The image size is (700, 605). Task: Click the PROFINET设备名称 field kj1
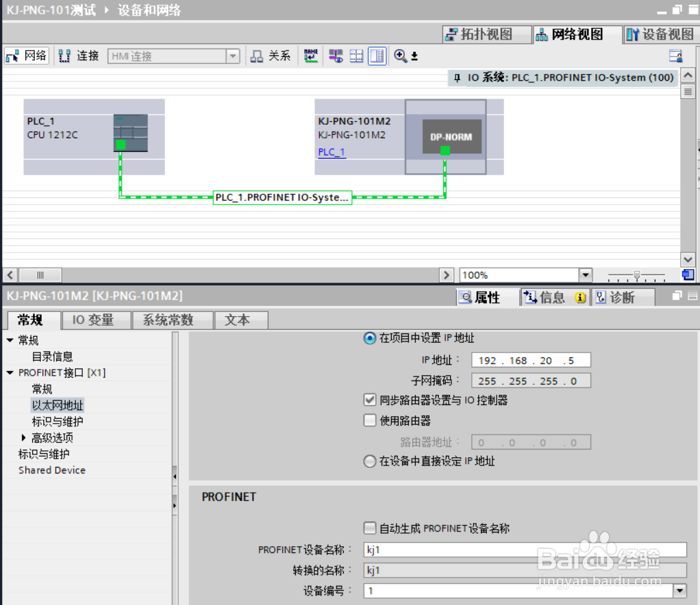tap(525, 550)
